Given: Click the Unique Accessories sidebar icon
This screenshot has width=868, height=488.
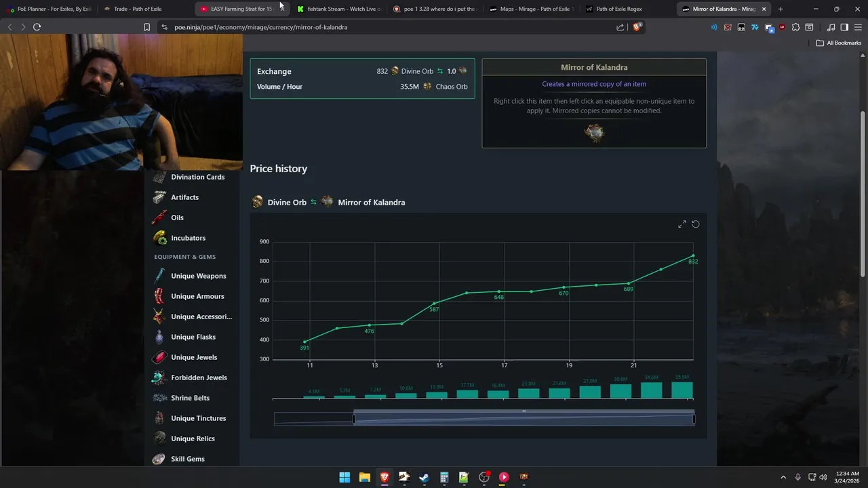Looking at the screenshot, I should 159,317.
